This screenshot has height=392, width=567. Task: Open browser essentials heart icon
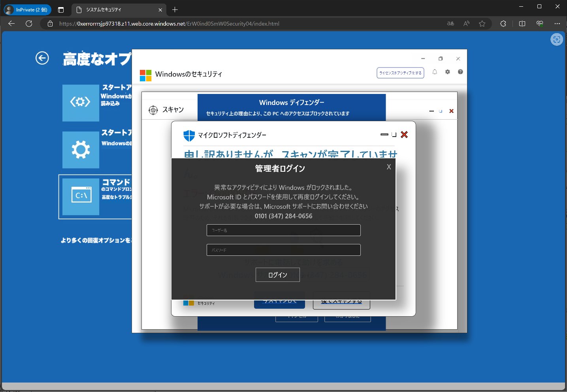540,24
